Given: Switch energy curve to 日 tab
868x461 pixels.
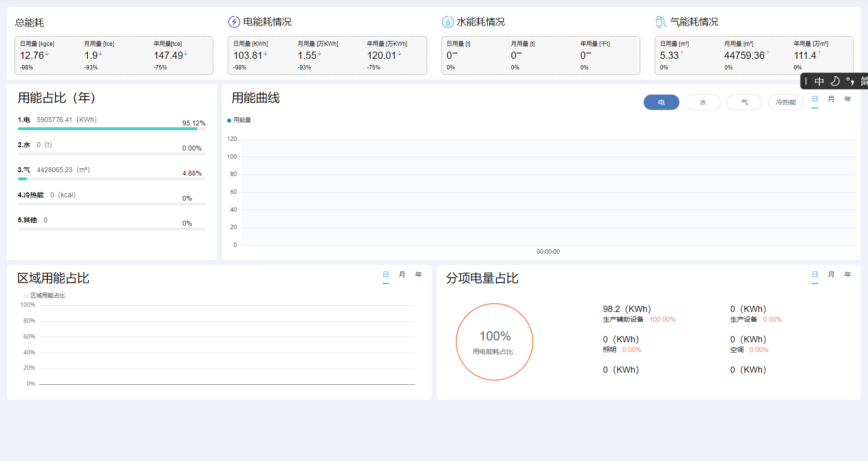Looking at the screenshot, I should pyautogui.click(x=815, y=99).
